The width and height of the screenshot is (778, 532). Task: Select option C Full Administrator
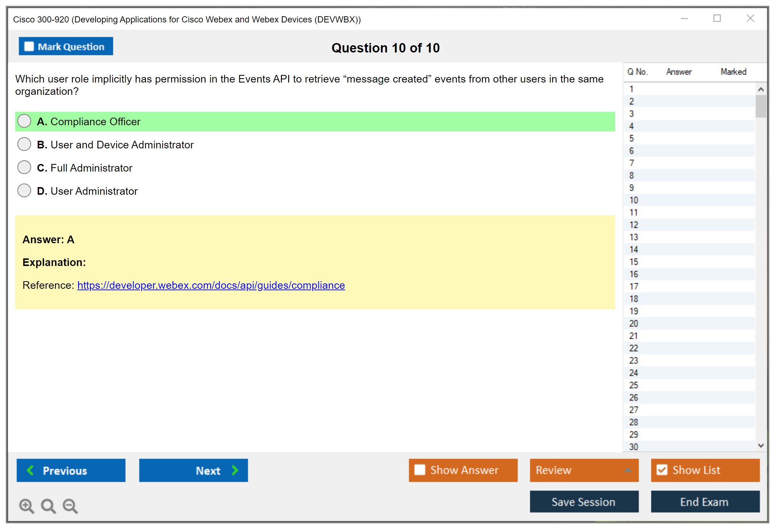24,168
